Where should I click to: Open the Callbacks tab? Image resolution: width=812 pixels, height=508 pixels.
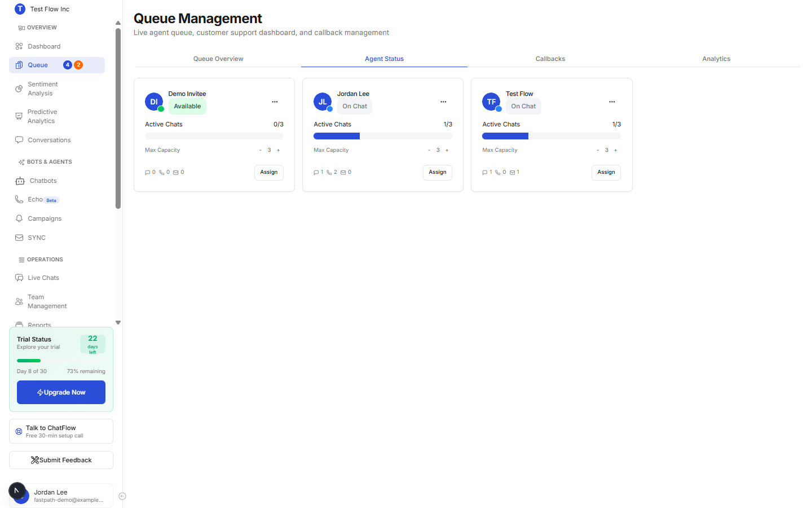pyautogui.click(x=550, y=59)
